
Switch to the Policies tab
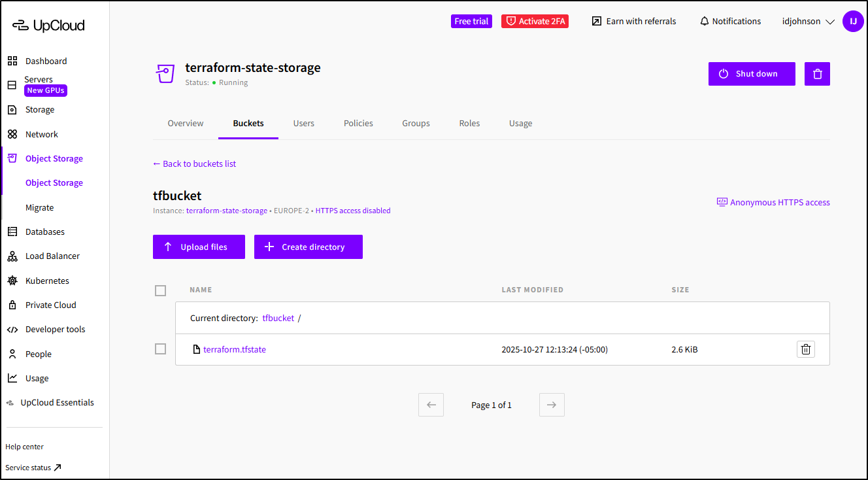(358, 124)
